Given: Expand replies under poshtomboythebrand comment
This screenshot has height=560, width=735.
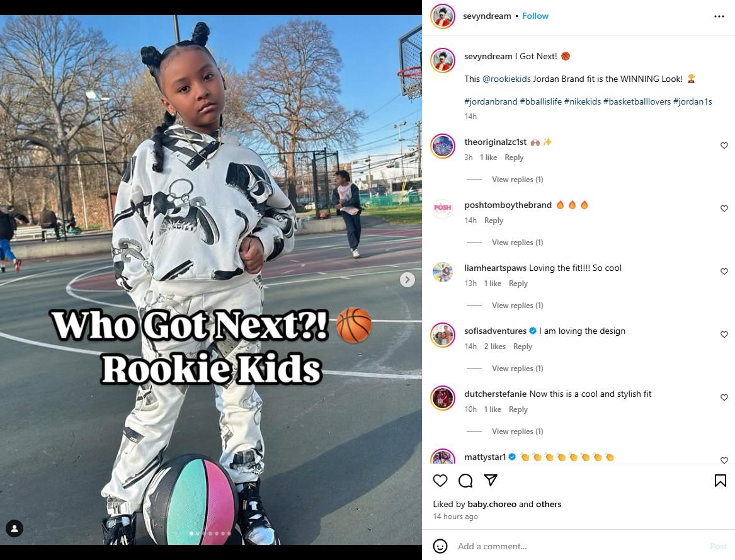Looking at the screenshot, I should [517, 243].
